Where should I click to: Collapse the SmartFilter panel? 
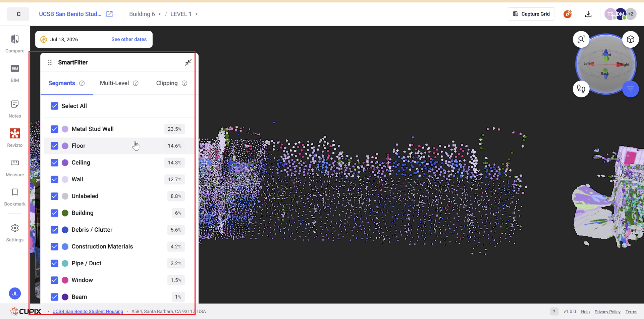coord(188,62)
